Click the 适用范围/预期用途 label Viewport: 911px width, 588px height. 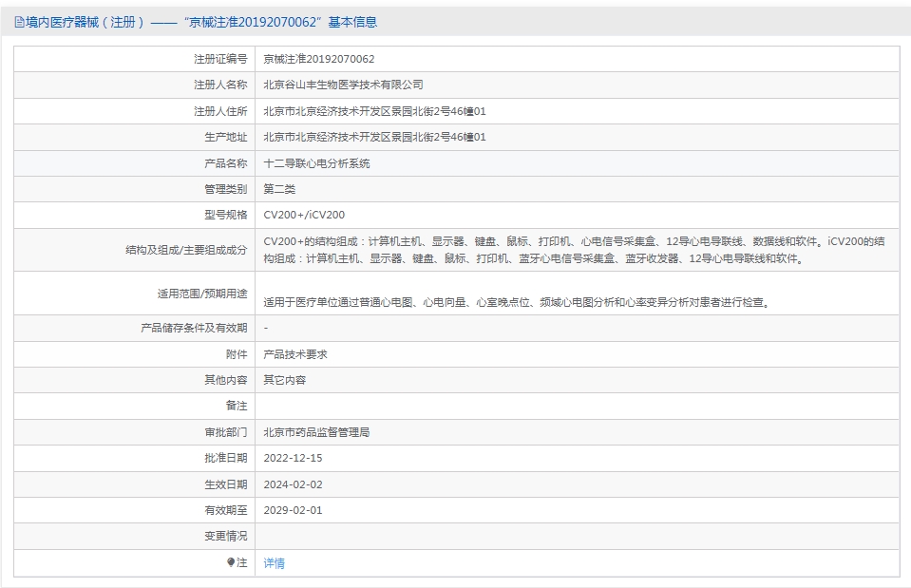click(x=202, y=294)
